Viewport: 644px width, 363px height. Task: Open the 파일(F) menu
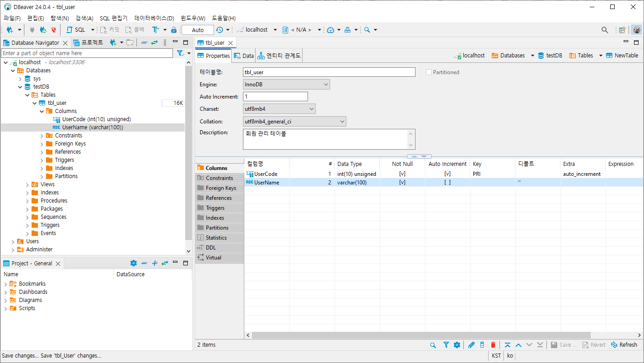click(12, 18)
